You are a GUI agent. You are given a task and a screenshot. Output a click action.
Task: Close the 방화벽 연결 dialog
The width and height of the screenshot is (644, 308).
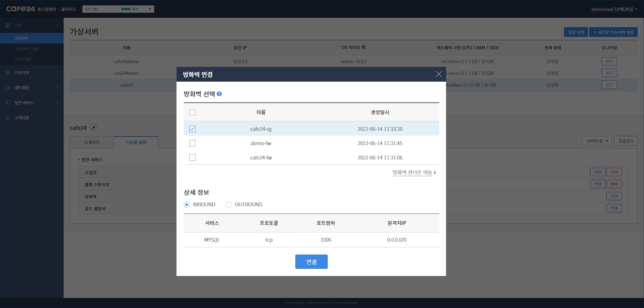point(438,74)
